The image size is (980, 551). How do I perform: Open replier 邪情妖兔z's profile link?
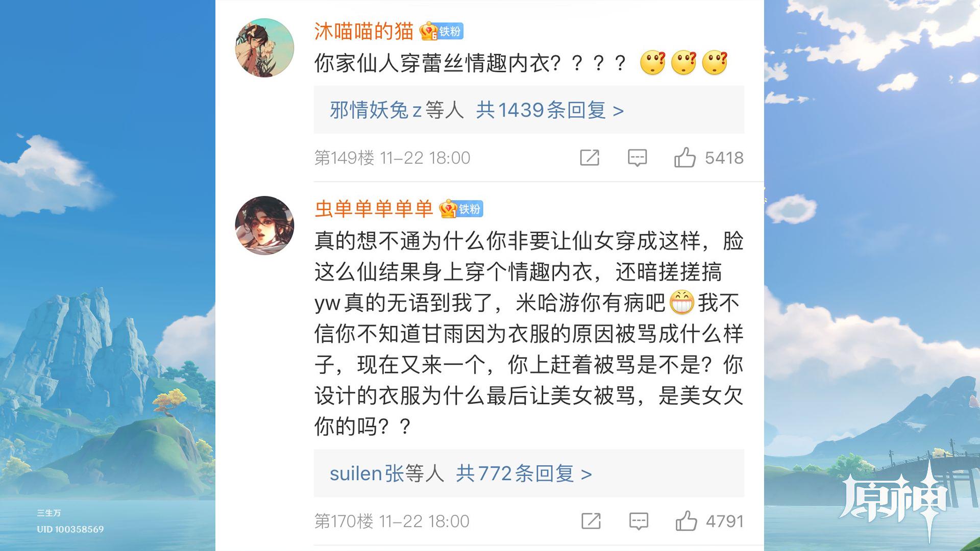point(376,110)
